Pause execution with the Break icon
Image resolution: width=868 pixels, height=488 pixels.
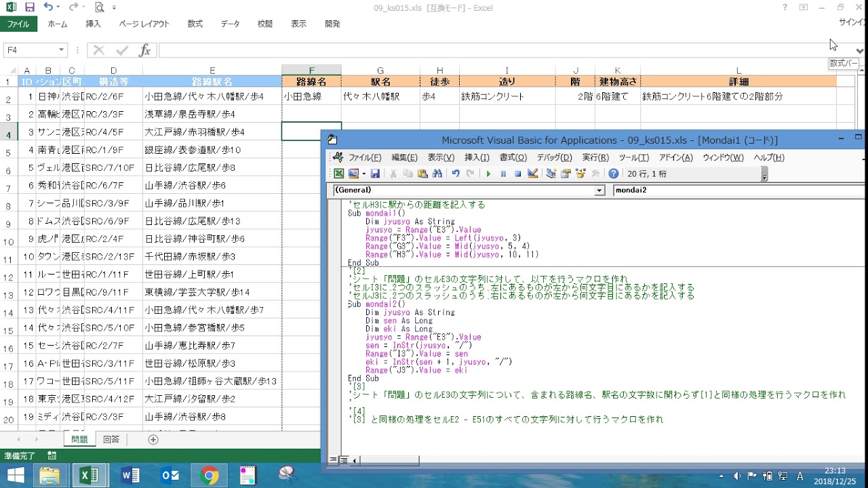pyautogui.click(x=503, y=174)
